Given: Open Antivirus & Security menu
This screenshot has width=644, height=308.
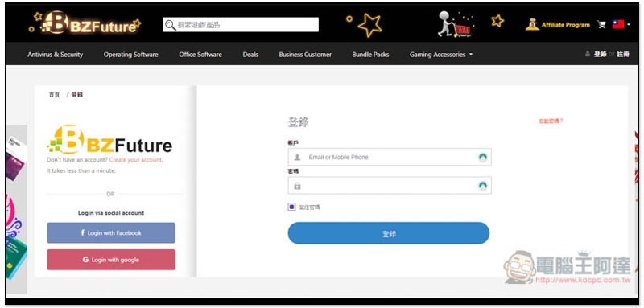Looking at the screenshot, I should click(55, 55).
